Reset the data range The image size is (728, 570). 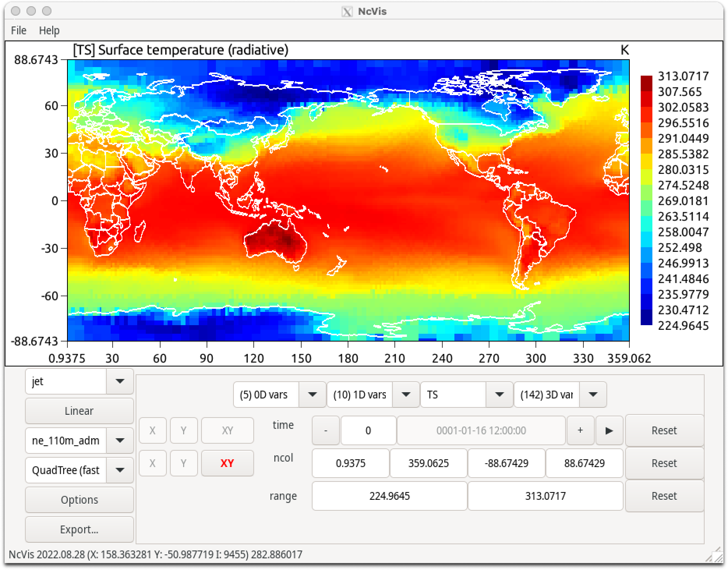(x=664, y=496)
